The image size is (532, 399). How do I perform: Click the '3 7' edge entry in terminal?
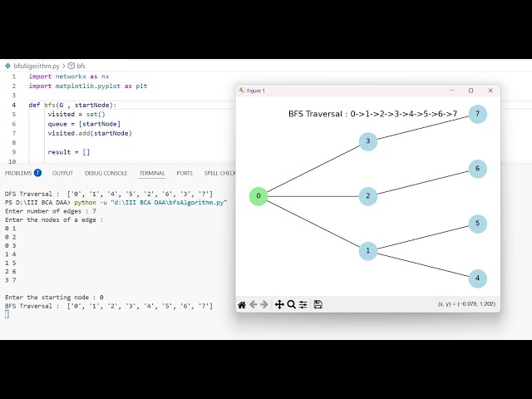click(x=10, y=280)
